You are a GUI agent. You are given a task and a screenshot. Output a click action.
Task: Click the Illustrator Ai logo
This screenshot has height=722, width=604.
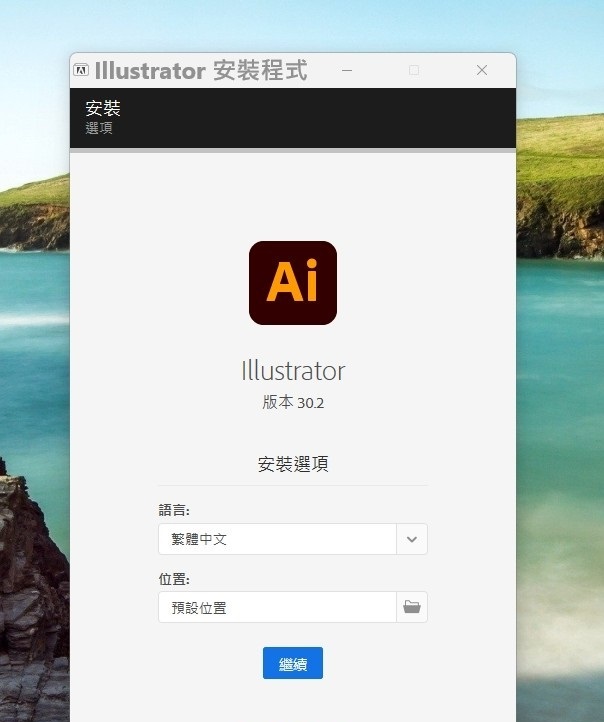tap(292, 283)
